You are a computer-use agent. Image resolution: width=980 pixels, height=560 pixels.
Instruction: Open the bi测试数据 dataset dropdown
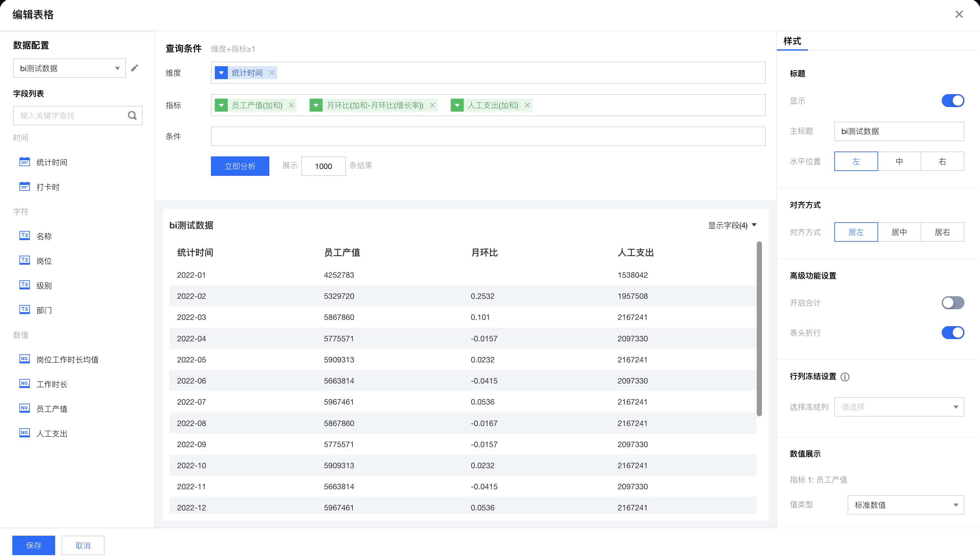click(69, 68)
